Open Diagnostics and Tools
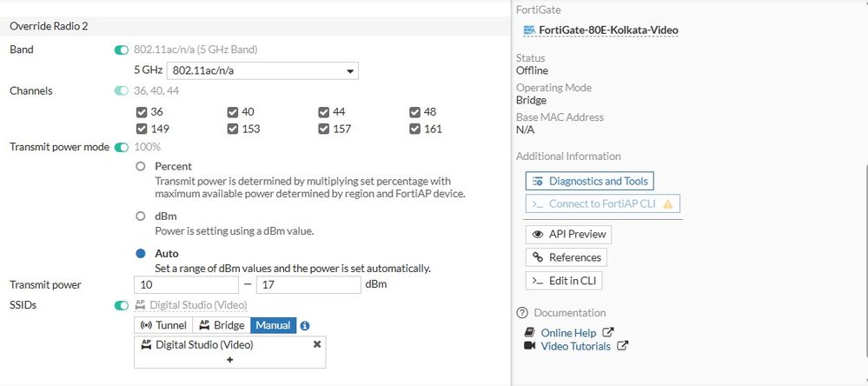 coord(589,181)
